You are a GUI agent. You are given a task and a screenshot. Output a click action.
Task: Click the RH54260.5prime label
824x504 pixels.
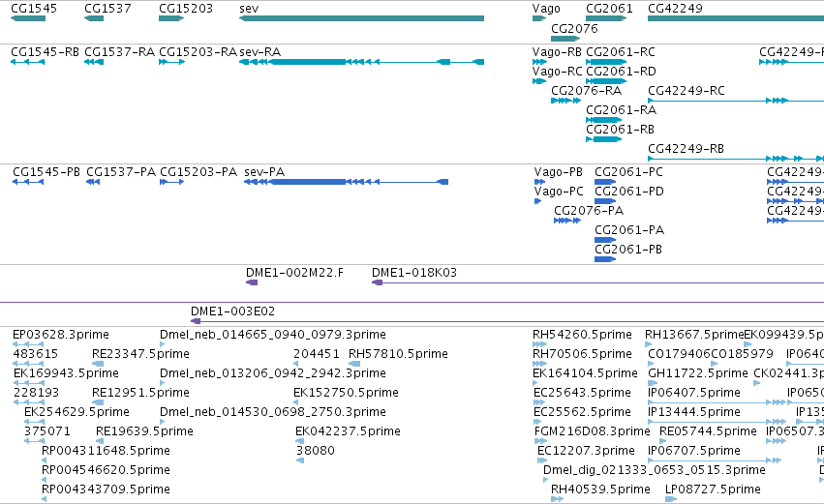click(x=582, y=335)
